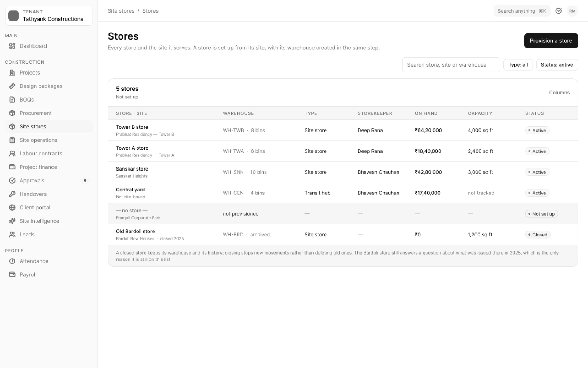Screen dimensions: 588x368
Task: Click the Not set up status badge
Action: pyautogui.click(x=541, y=214)
